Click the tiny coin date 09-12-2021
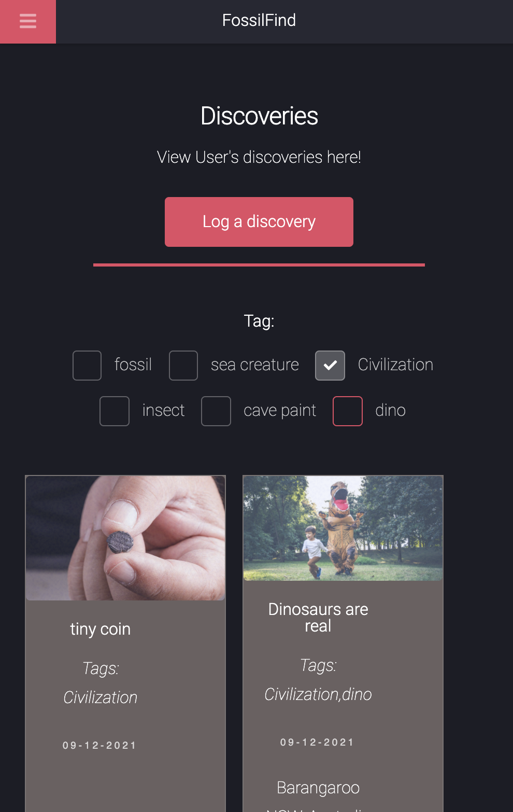The width and height of the screenshot is (513, 812). (x=99, y=746)
